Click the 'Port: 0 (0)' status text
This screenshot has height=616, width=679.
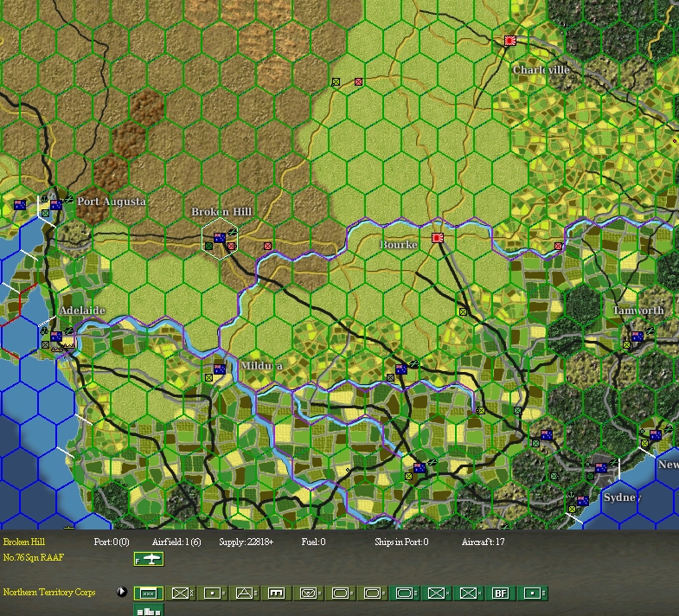point(112,542)
